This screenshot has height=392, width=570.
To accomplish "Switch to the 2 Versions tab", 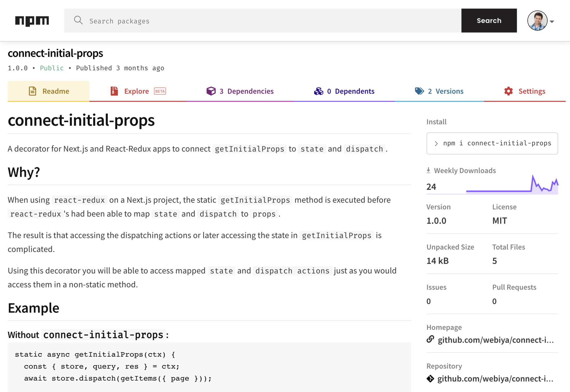I will pyautogui.click(x=445, y=91).
